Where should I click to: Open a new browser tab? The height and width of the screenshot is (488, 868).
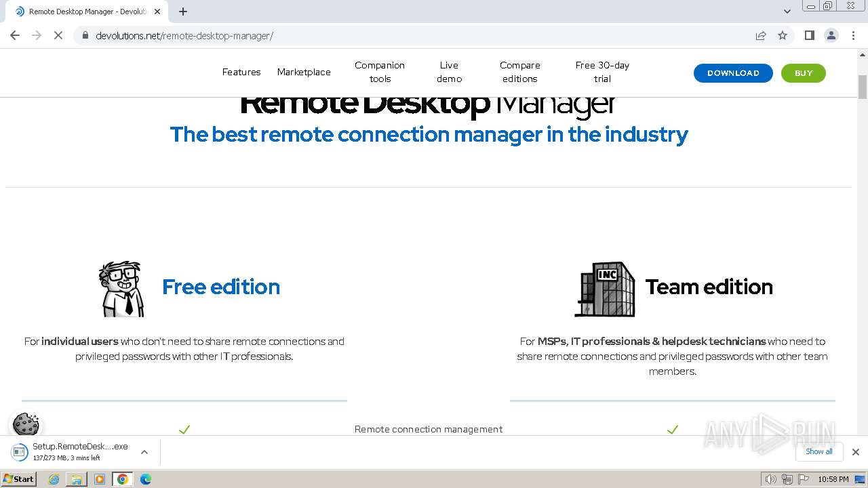pos(183,12)
